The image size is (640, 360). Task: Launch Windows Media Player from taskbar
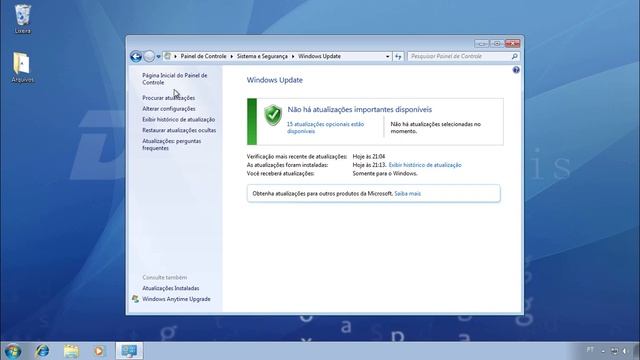(99, 351)
